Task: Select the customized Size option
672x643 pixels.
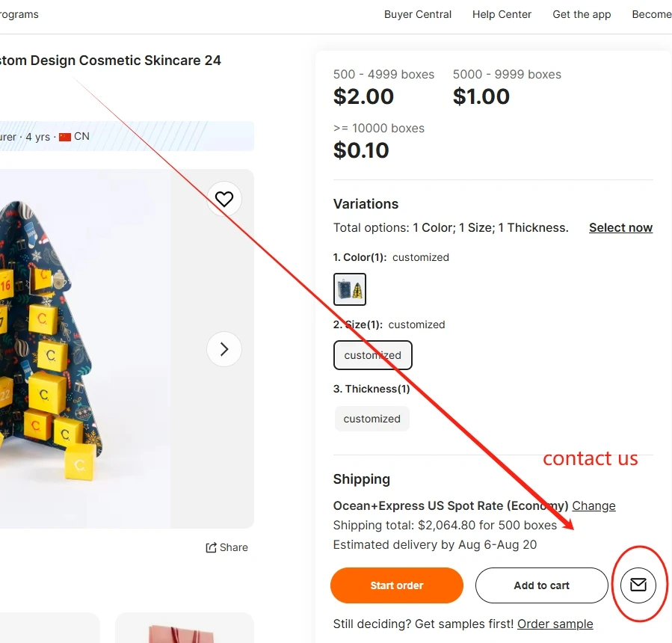Action: pyautogui.click(x=372, y=355)
